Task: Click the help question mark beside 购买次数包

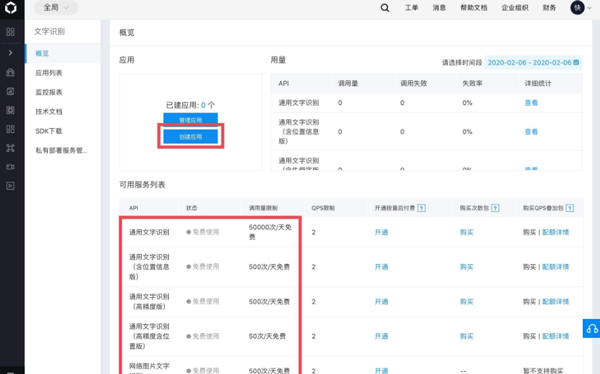Action: point(495,208)
